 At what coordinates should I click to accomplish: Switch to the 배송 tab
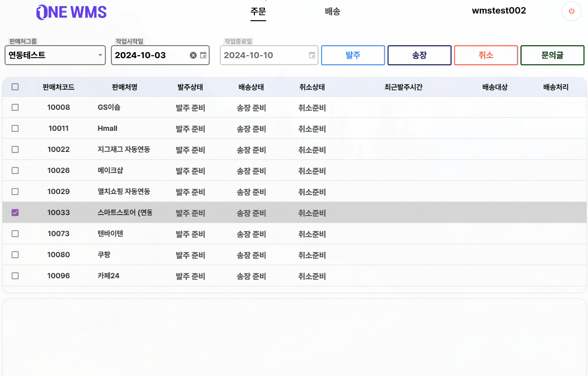click(x=332, y=11)
